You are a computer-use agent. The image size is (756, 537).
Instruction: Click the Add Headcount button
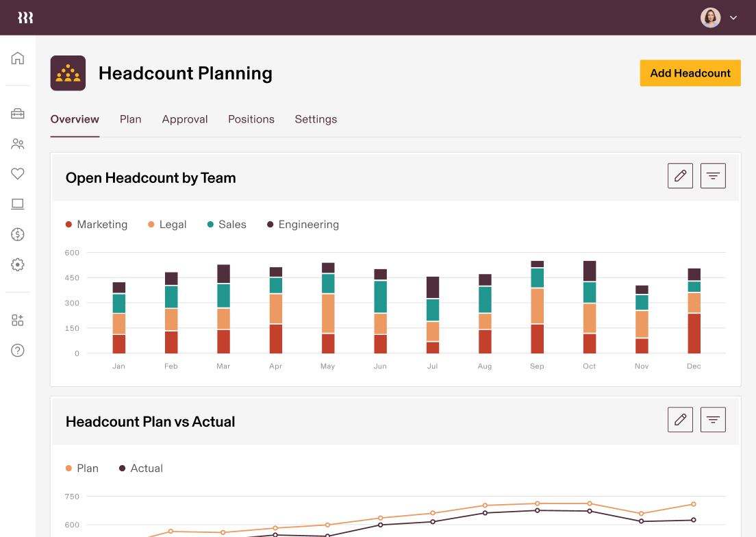[x=690, y=73]
